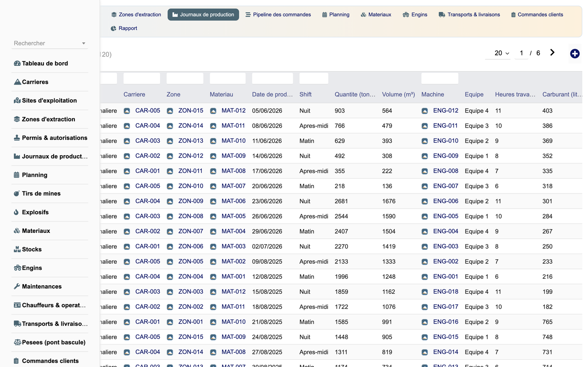This screenshot has width=588, height=367.
Task: Open Transports & livraisons top tab
Action: [x=470, y=15]
